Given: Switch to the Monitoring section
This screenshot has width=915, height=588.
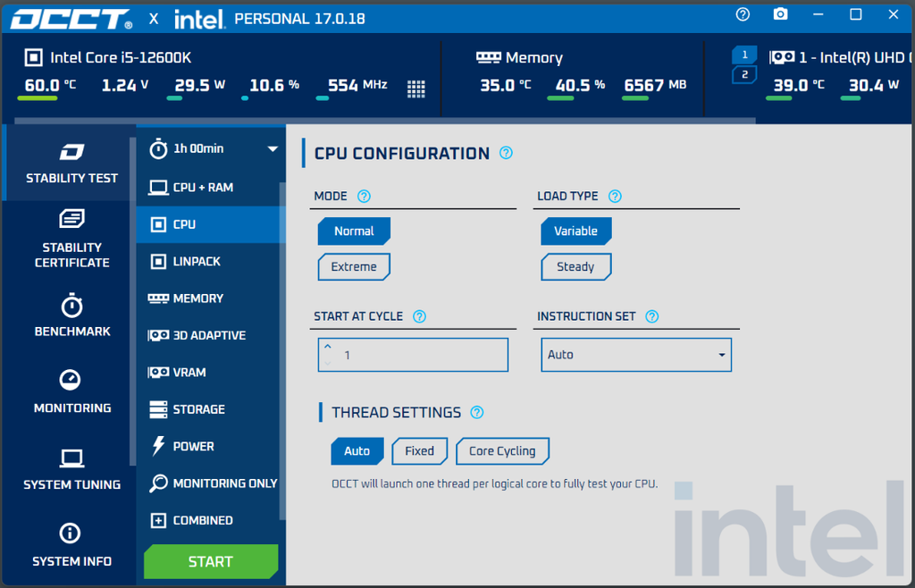Looking at the screenshot, I should (71, 392).
